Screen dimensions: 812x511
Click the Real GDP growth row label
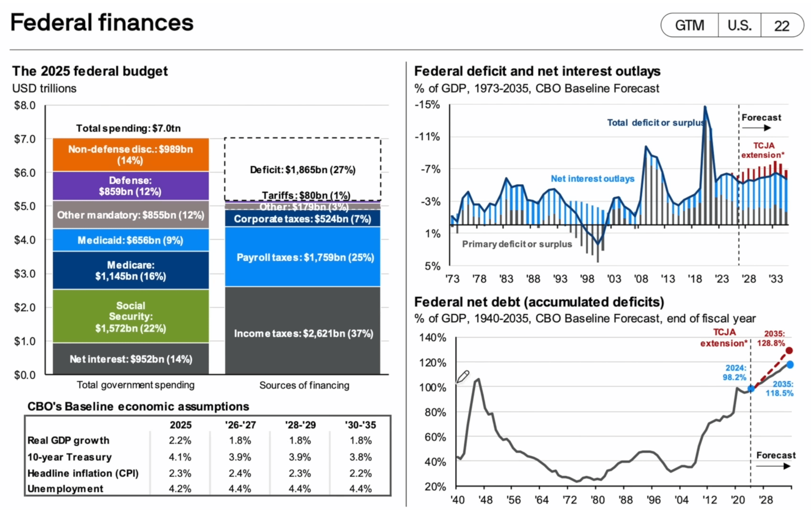68,440
